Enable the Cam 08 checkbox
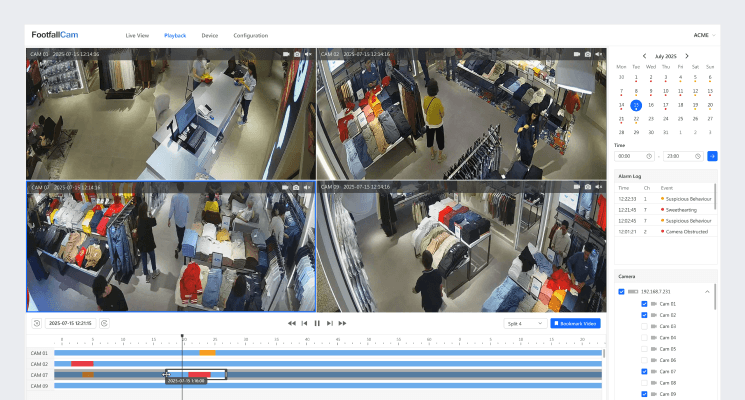Image resolution: width=745 pixels, height=400 pixels. [x=644, y=383]
